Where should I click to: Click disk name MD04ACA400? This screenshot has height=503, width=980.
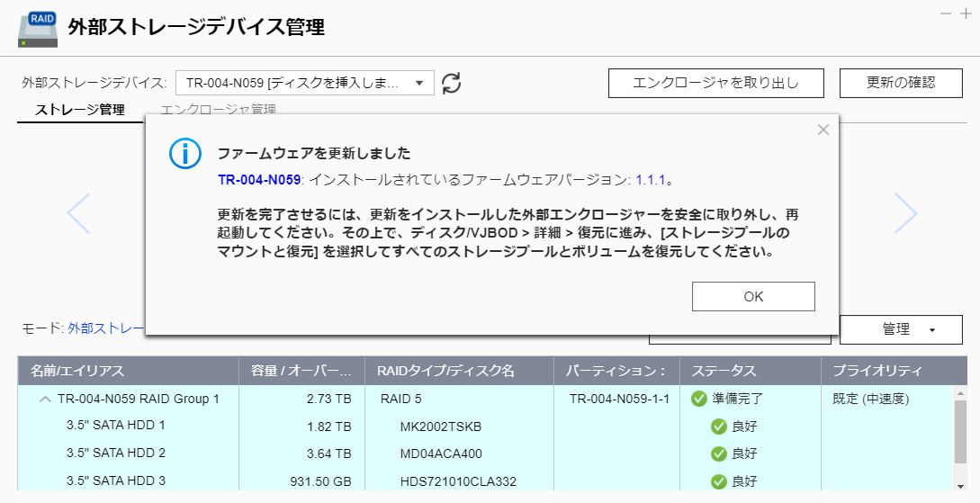coord(441,454)
